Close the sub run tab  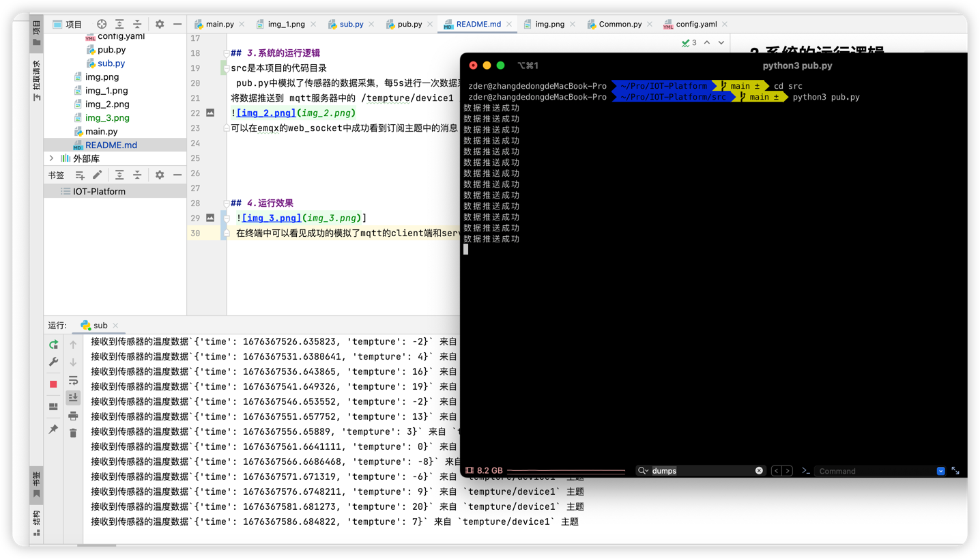115,326
